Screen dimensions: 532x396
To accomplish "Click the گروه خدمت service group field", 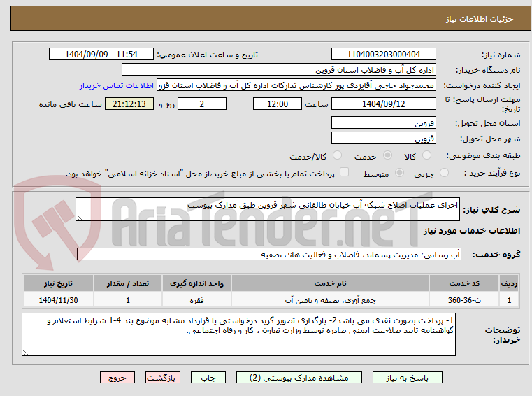I will [269, 255].
